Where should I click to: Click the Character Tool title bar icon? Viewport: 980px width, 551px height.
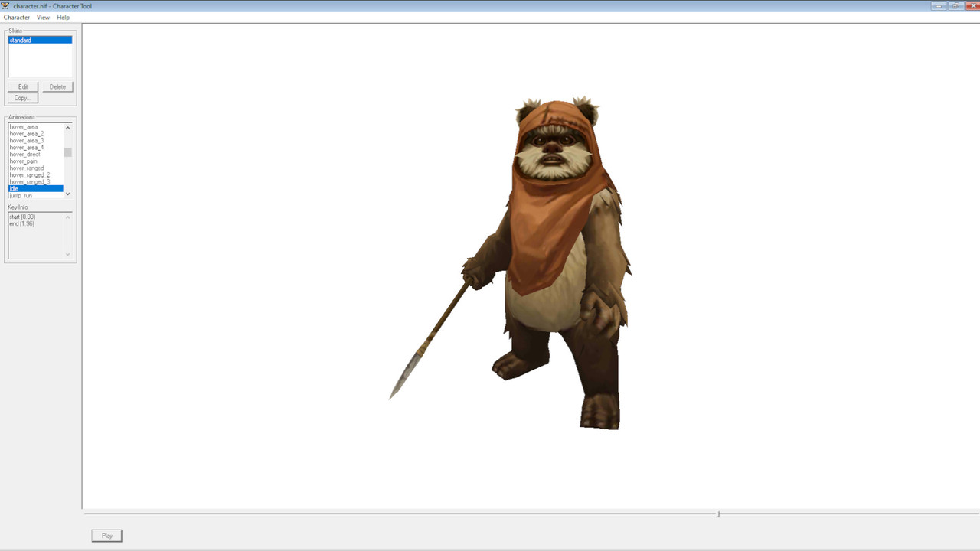pyautogui.click(x=6, y=6)
